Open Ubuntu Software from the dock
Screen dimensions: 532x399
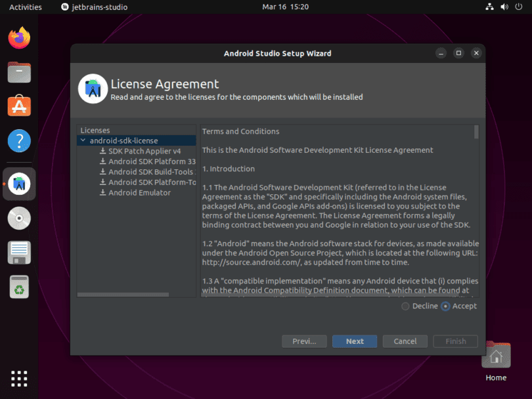pyautogui.click(x=19, y=106)
